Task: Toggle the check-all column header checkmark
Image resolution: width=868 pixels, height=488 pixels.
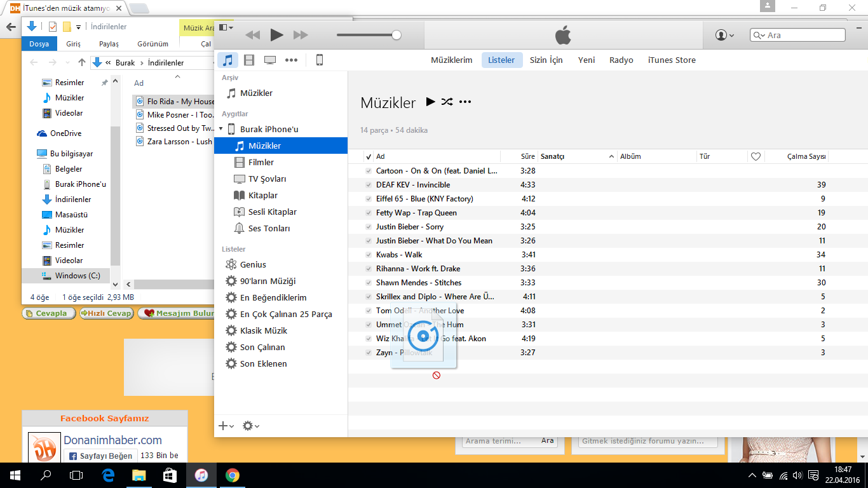Action: click(x=369, y=156)
